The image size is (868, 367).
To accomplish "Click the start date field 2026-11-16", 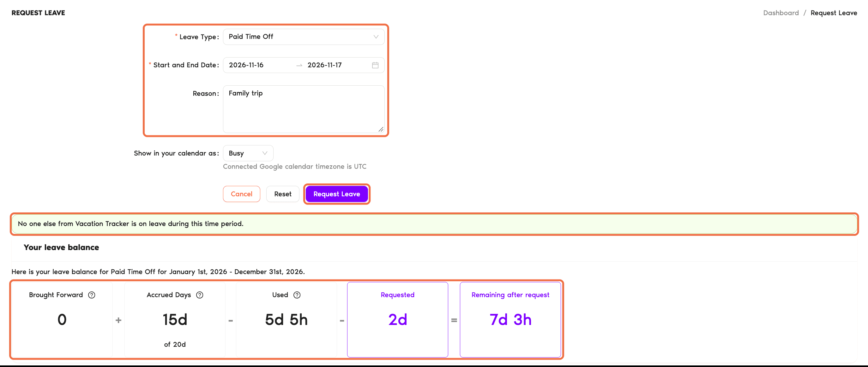I will [259, 65].
